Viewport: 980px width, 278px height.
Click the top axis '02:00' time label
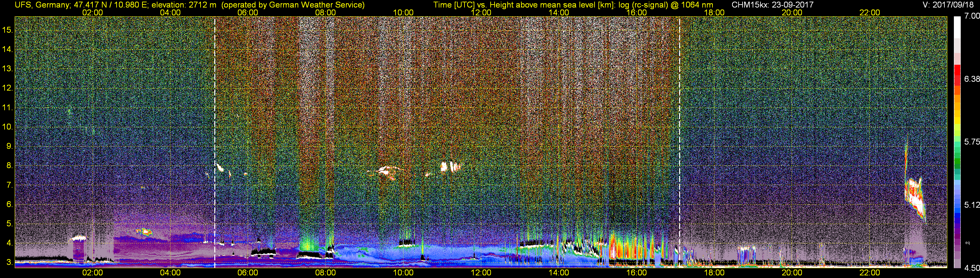(x=92, y=12)
